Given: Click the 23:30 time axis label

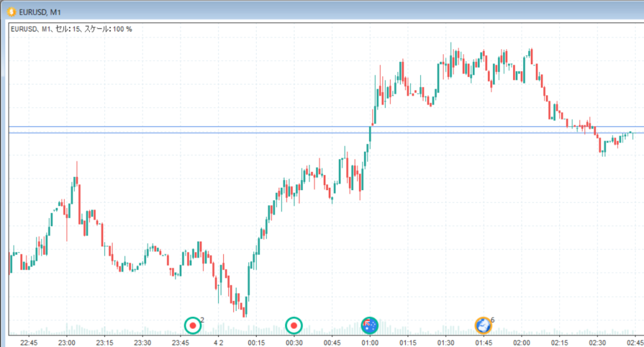Looking at the screenshot, I should [143, 343].
